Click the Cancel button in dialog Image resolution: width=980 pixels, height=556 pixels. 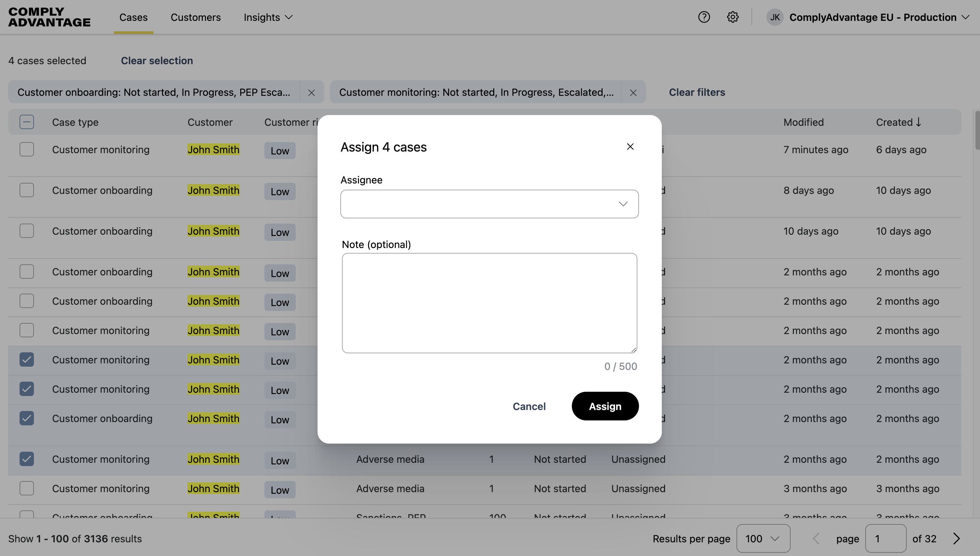coord(529,406)
